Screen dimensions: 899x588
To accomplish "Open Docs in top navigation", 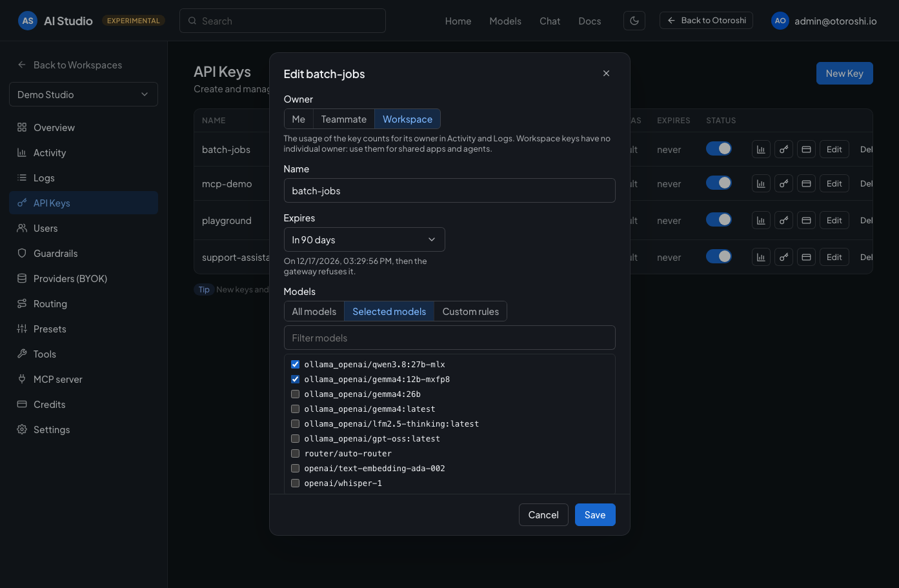I will (x=590, y=21).
